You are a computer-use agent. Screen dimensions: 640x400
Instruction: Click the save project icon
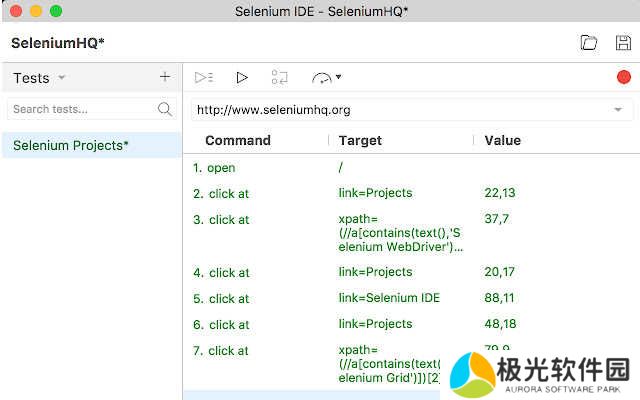623,43
